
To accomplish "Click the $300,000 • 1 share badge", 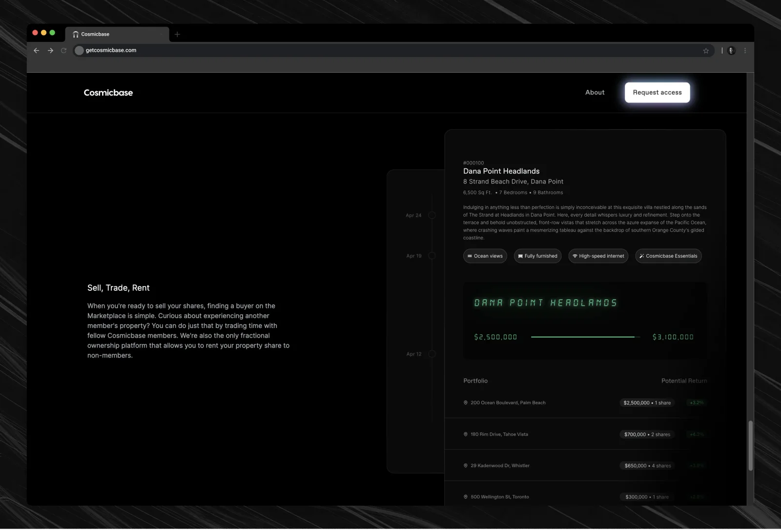I will (x=647, y=497).
